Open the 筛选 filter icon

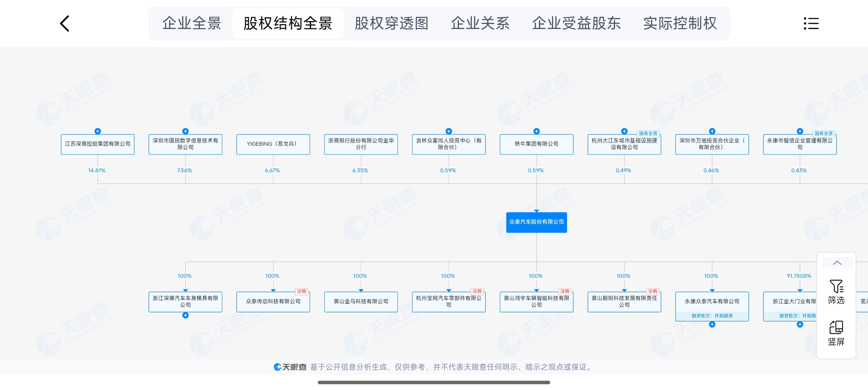tap(836, 292)
